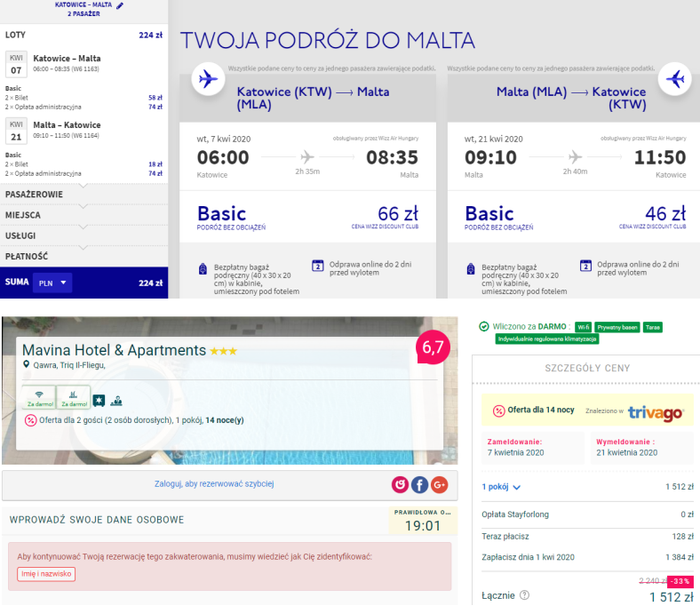Edit the Katowice - Malta trip pencil icon
The image size is (700, 606).
120,6
